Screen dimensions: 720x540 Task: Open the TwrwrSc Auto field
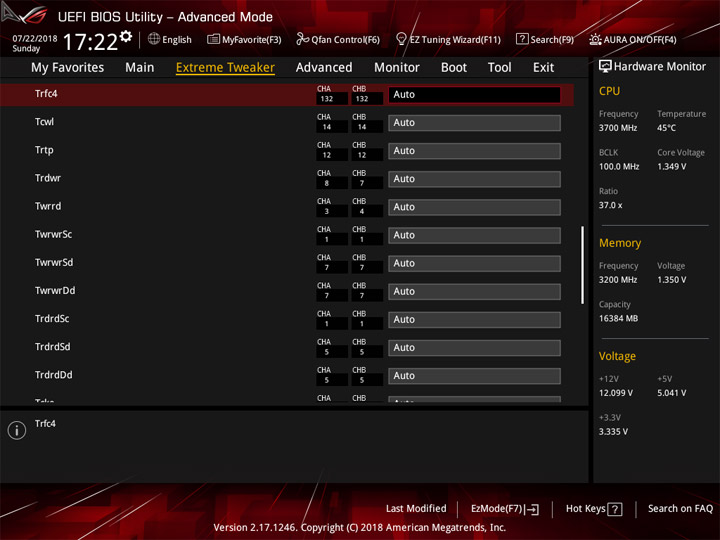(x=474, y=235)
